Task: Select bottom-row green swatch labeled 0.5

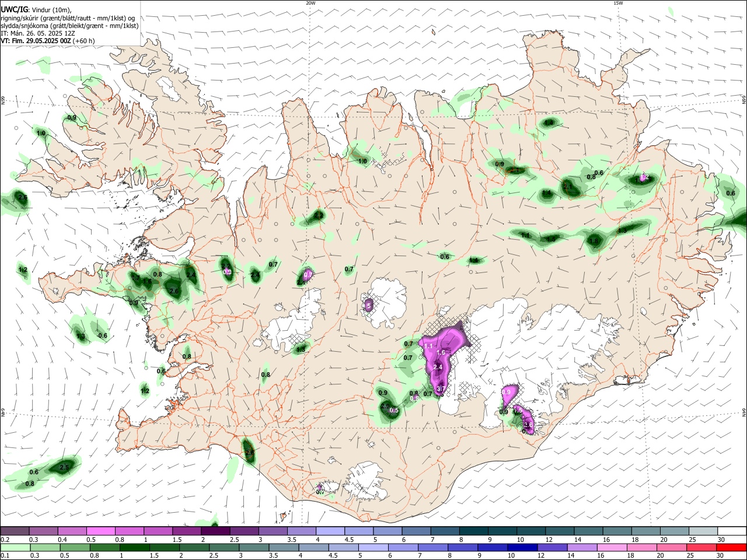Action: pos(75,548)
